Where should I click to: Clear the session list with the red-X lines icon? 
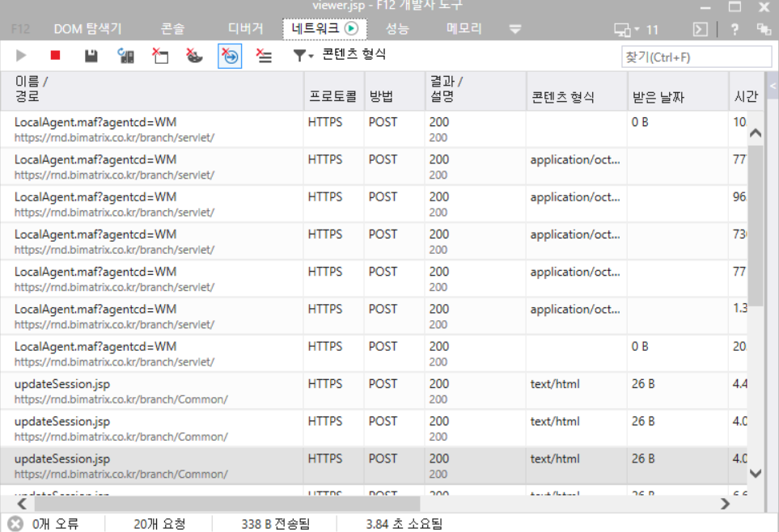pos(264,56)
